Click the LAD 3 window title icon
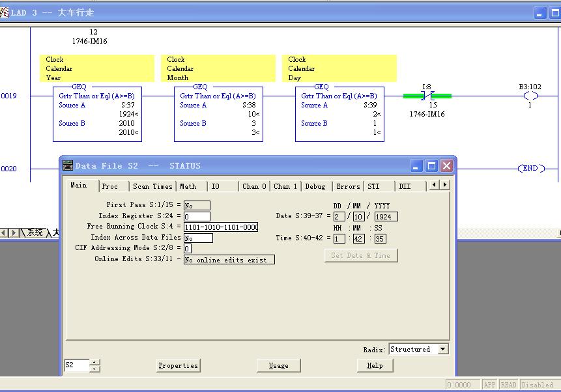The image size is (561, 392). pos(4,12)
